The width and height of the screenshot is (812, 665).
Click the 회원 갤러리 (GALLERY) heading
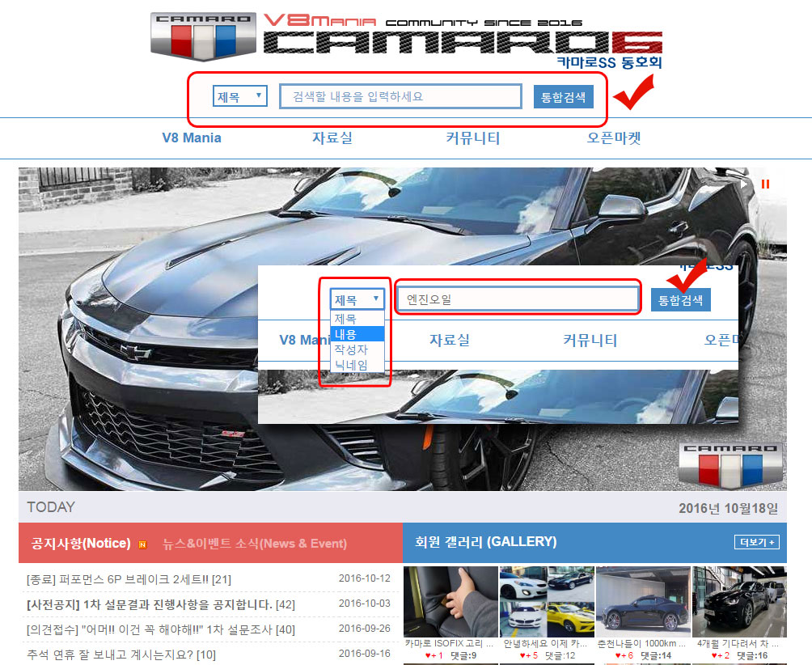click(x=486, y=542)
